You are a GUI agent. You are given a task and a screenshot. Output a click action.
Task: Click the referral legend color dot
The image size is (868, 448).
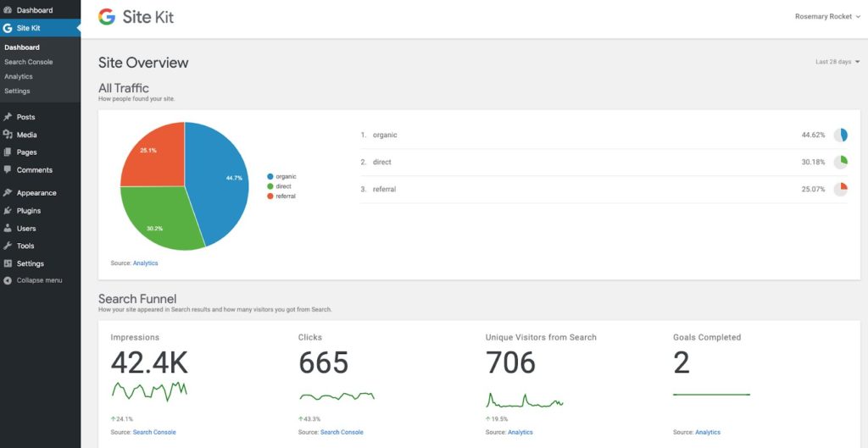tap(270, 196)
